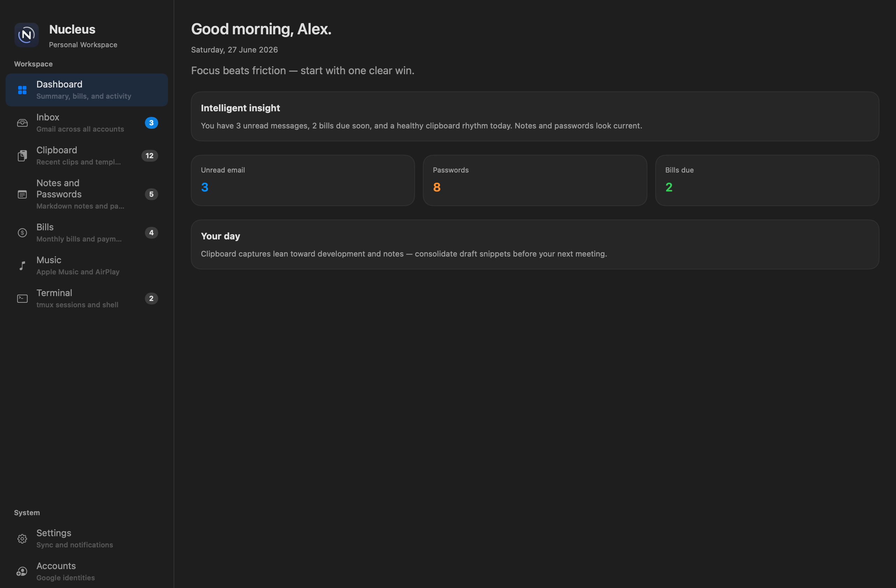896x588 pixels.
Task: Click the Sync and notifications subtitle
Action: tap(75, 545)
